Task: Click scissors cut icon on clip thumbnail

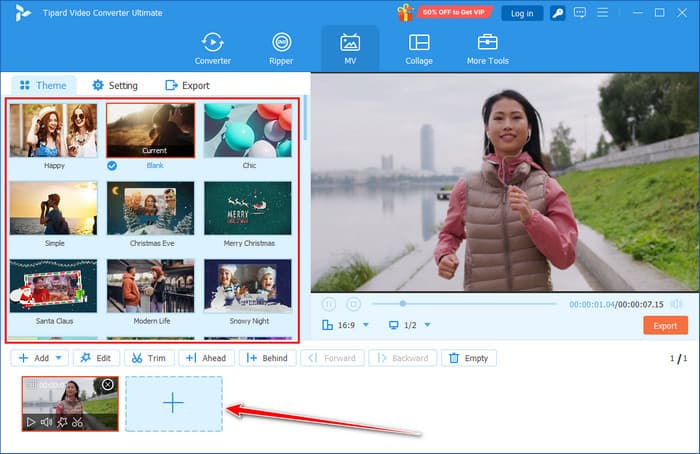Action: click(x=78, y=422)
